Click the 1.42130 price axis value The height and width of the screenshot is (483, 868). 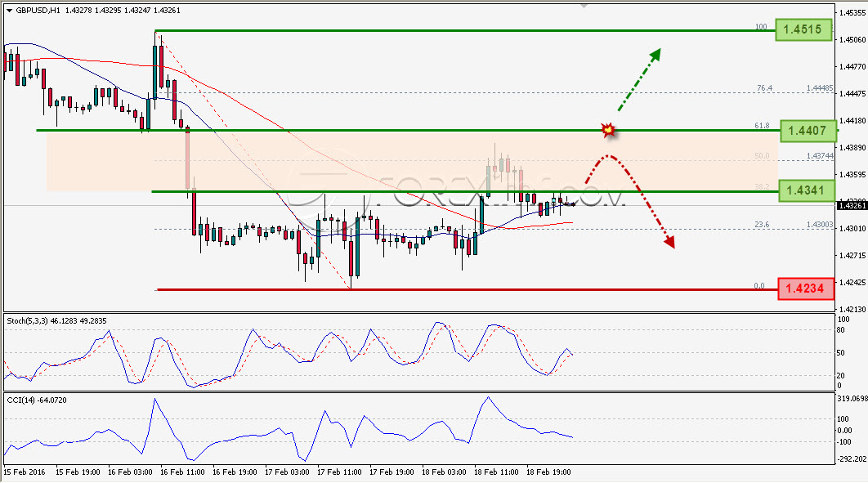pyautogui.click(x=853, y=310)
